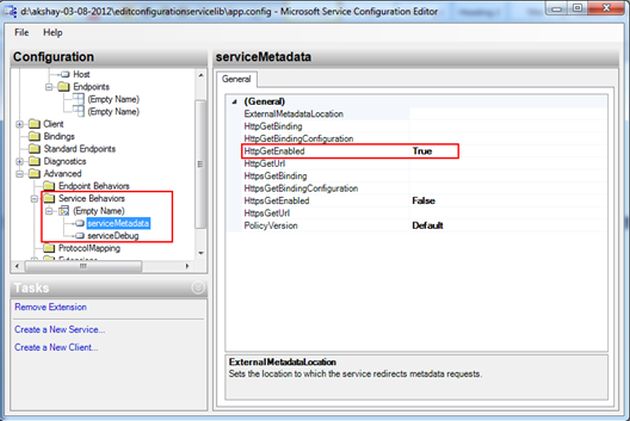Viewport: 630px width, 421px height.
Task: Click the HttpGetUrl value field
Action: coord(508,163)
